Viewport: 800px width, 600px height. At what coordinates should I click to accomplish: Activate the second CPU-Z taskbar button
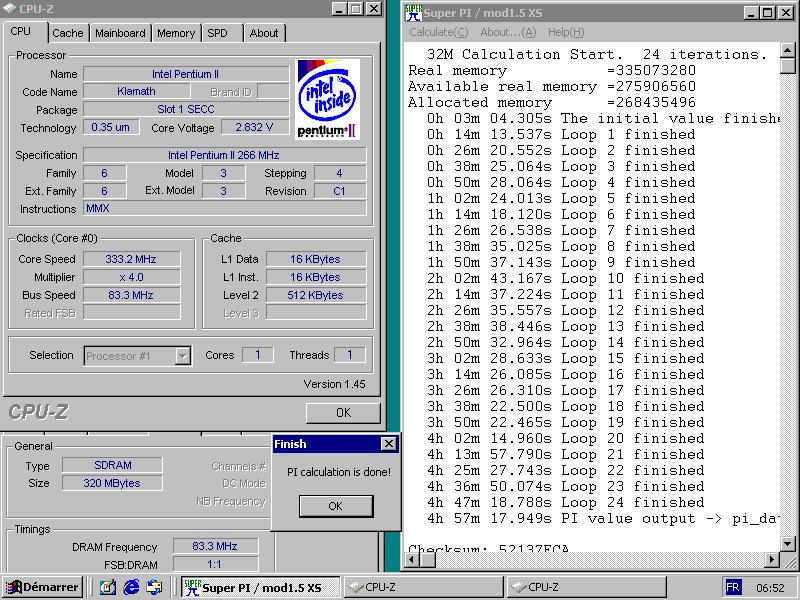pos(586,587)
